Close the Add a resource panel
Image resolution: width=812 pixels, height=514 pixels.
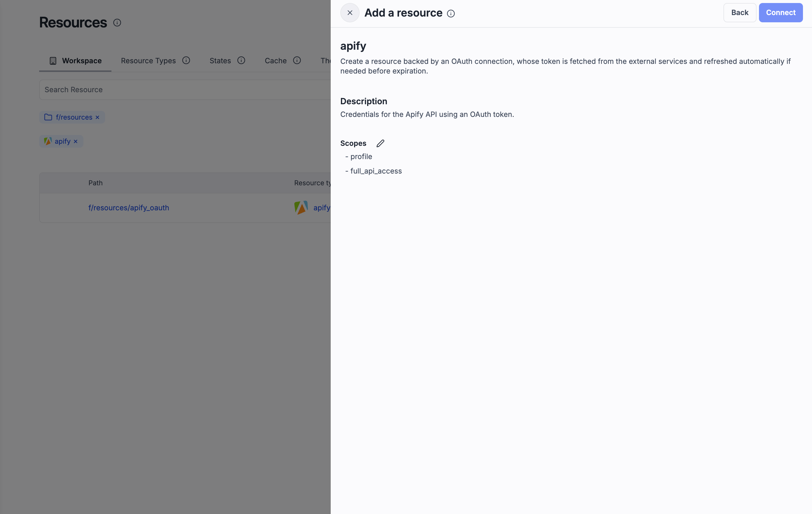[x=350, y=12]
